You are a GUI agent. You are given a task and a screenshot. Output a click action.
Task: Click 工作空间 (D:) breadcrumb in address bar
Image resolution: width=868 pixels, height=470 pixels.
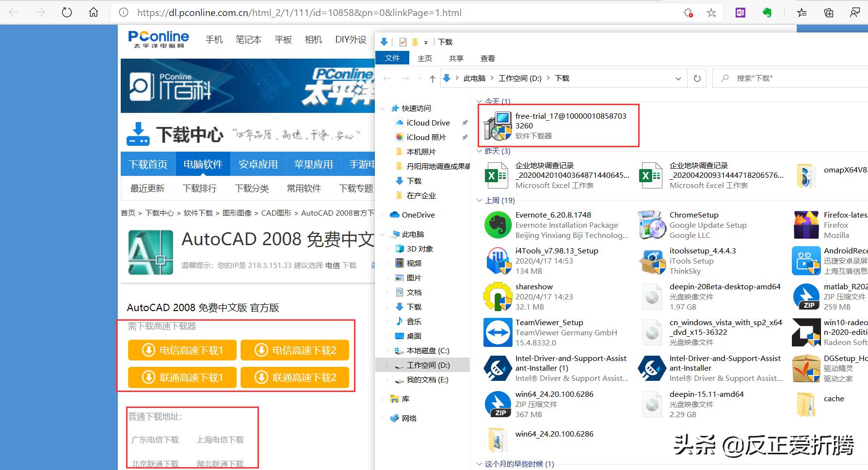(x=520, y=78)
